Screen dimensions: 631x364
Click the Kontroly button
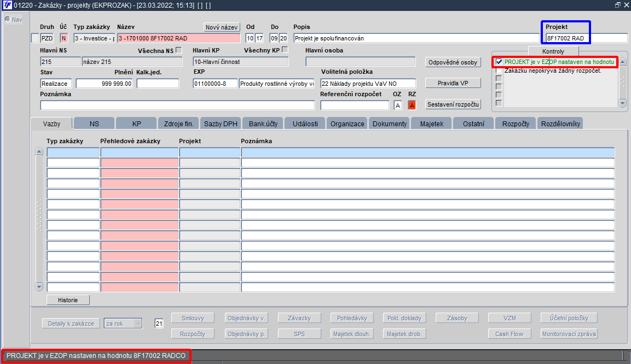[553, 51]
